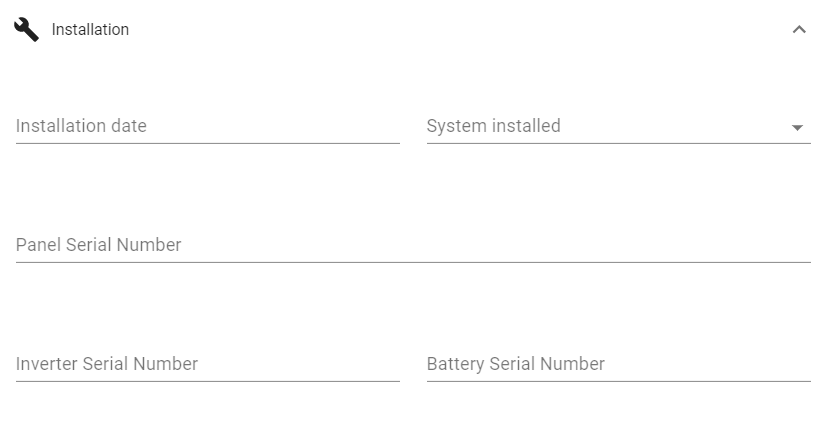Click the Inverter Serial Number label text
824x423 pixels.
tap(107, 364)
